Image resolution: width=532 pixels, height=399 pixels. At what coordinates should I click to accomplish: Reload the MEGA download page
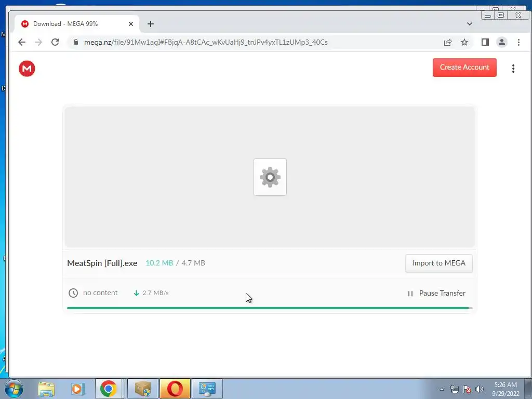55,42
